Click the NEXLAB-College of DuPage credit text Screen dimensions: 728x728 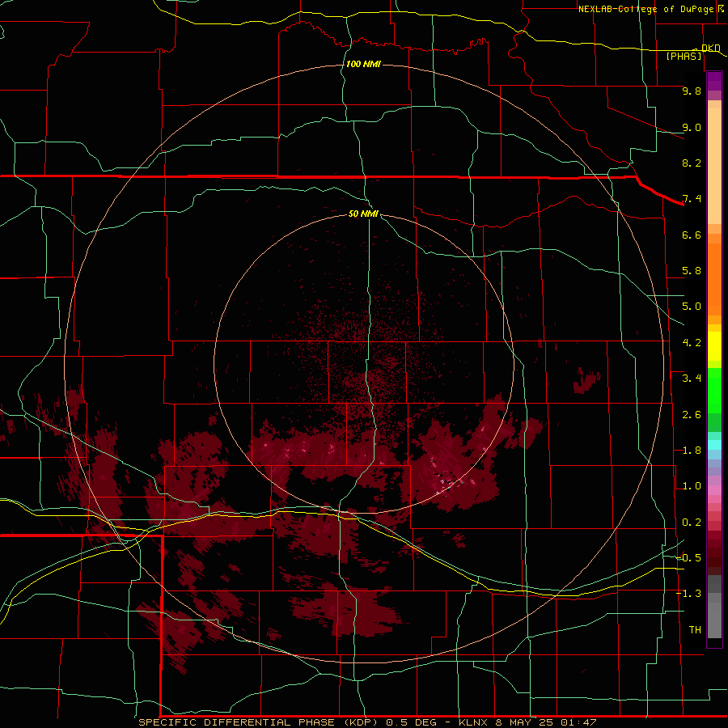tap(645, 9)
